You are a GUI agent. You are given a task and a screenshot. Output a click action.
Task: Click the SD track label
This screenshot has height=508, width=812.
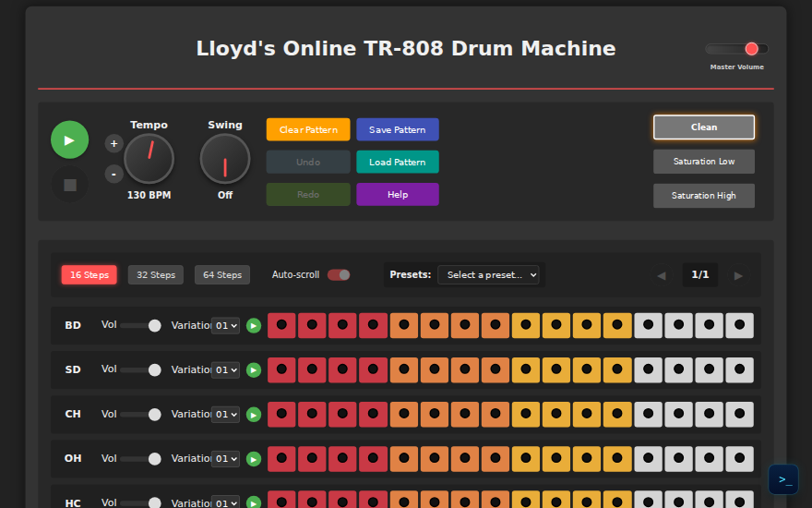click(73, 370)
